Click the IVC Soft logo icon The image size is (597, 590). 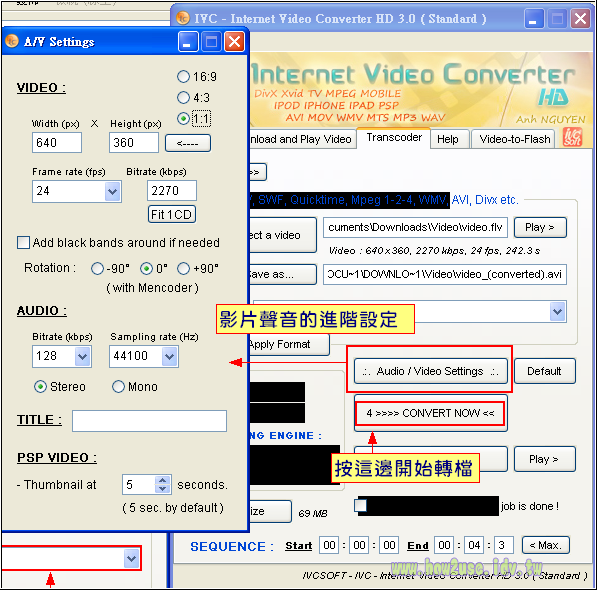[x=572, y=137]
